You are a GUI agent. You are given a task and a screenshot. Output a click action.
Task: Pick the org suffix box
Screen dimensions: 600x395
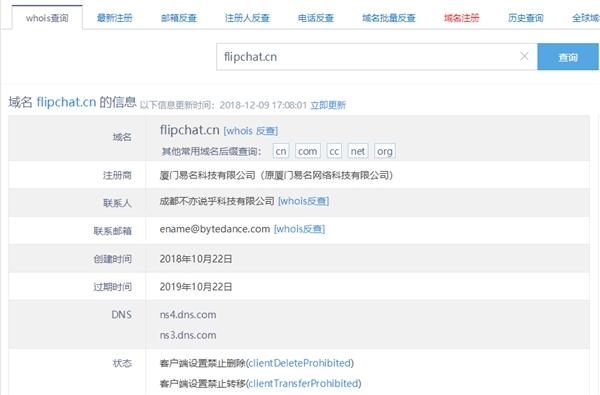pos(385,151)
